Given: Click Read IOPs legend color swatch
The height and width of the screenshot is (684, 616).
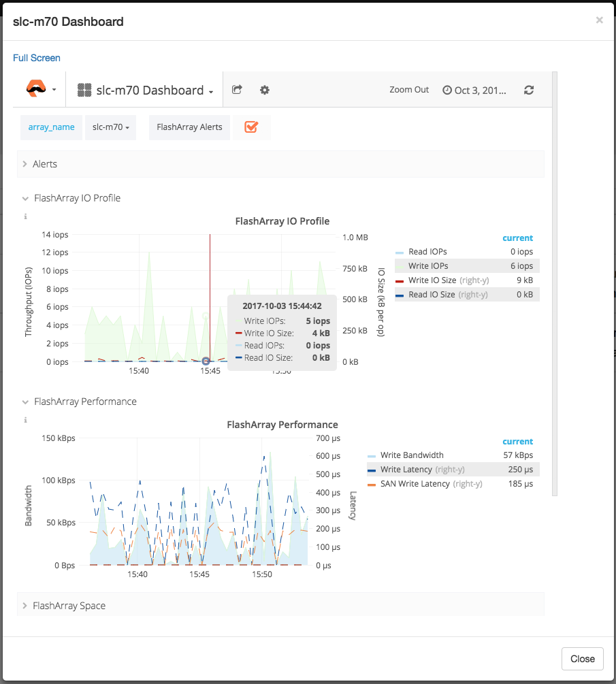Looking at the screenshot, I should coord(399,253).
